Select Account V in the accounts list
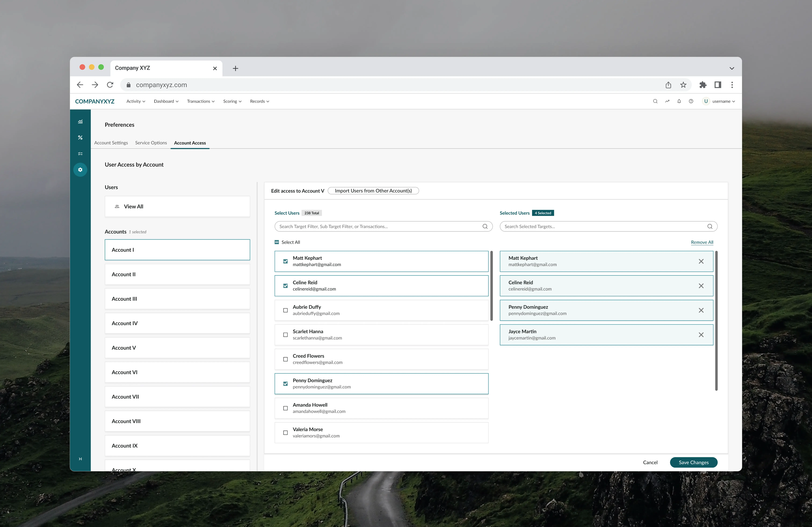The image size is (812, 527). click(x=177, y=348)
